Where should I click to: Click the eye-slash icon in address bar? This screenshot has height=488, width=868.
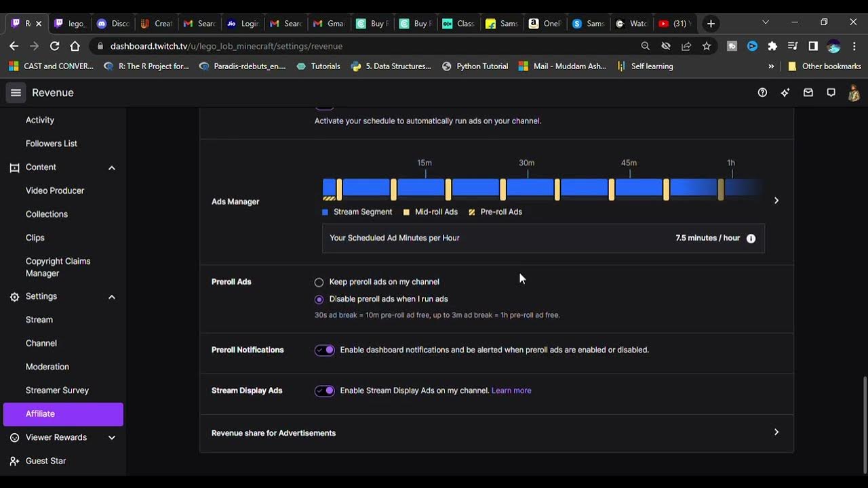[x=666, y=46]
